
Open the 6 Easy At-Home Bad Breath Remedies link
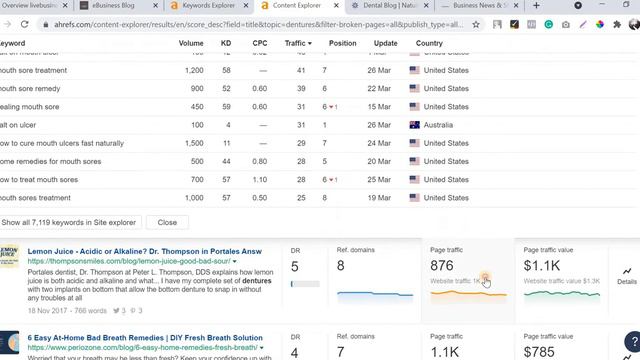tap(145, 338)
